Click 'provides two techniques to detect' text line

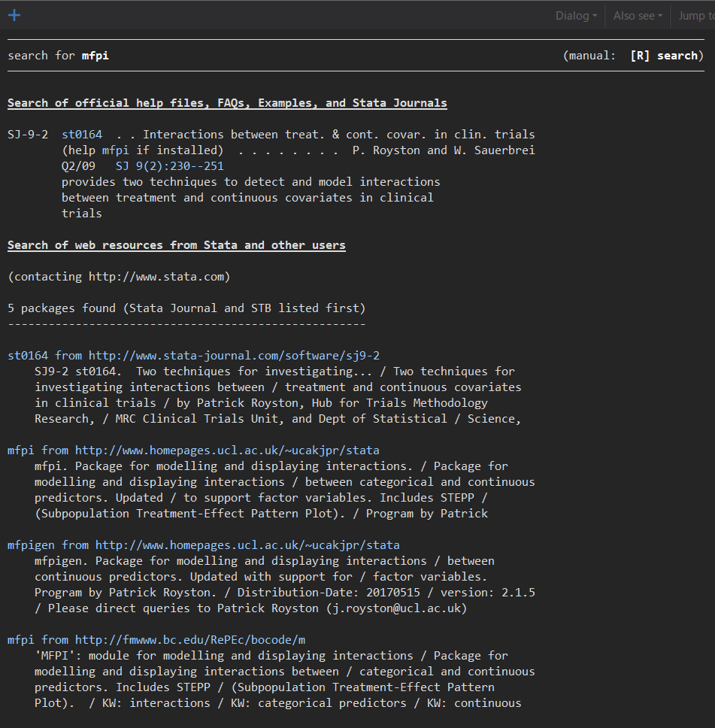(250, 182)
